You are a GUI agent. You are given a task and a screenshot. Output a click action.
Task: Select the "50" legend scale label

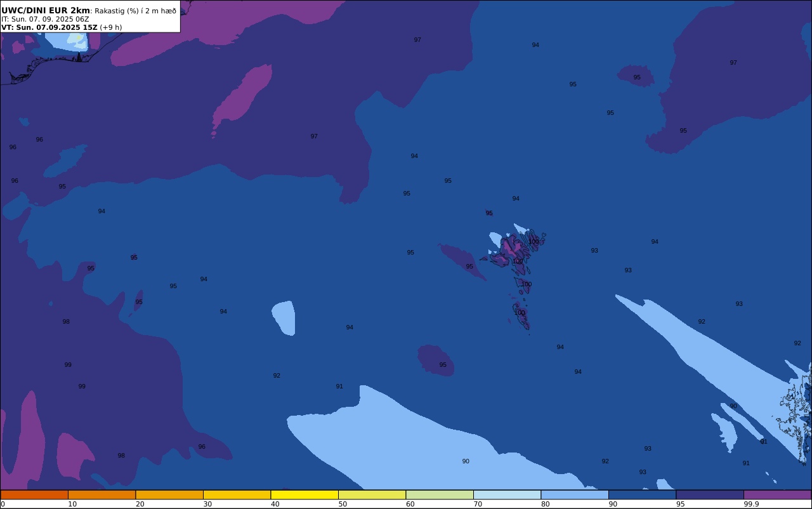click(x=343, y=504)
